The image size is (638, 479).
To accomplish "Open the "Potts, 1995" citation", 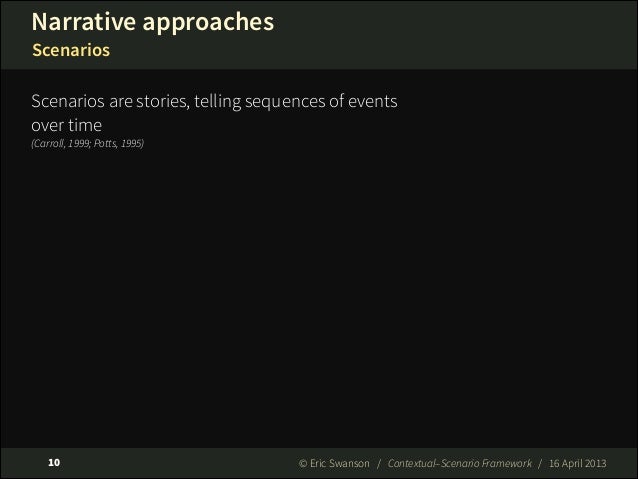I will tap(118, 144).
